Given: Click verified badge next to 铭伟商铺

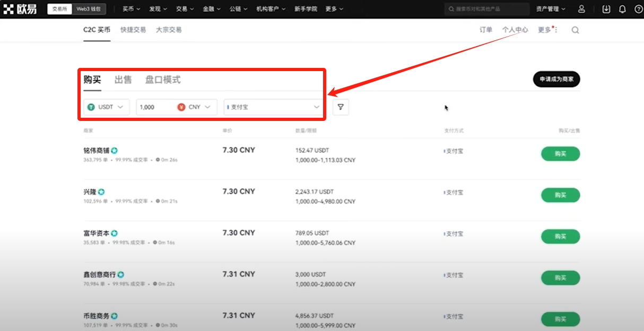Looking at the screenshot, I should coord(114,151).
